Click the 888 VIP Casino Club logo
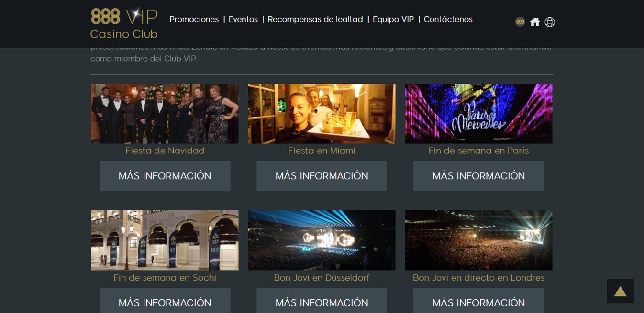 click(x=124, y=23)
